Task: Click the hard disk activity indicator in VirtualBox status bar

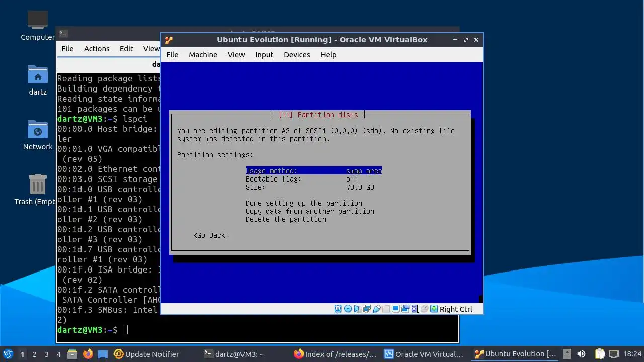Action: click(338, 309)
